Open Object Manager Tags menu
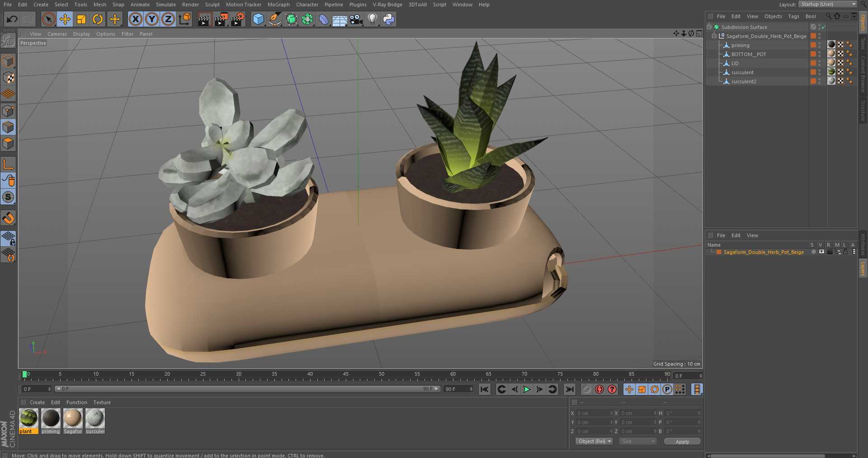This screenshot has height=458, width=868. (793, 16)
